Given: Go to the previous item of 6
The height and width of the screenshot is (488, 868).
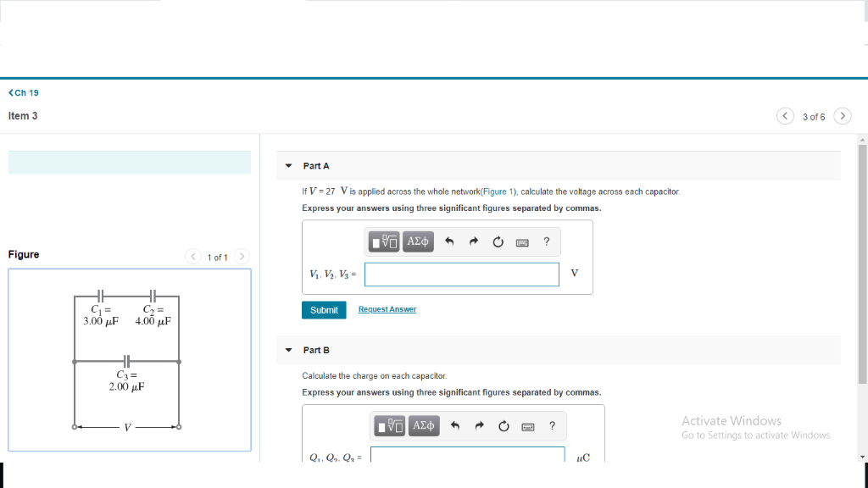Looking at the screenshot, I should pyautogui.click(x=785, y=115).
